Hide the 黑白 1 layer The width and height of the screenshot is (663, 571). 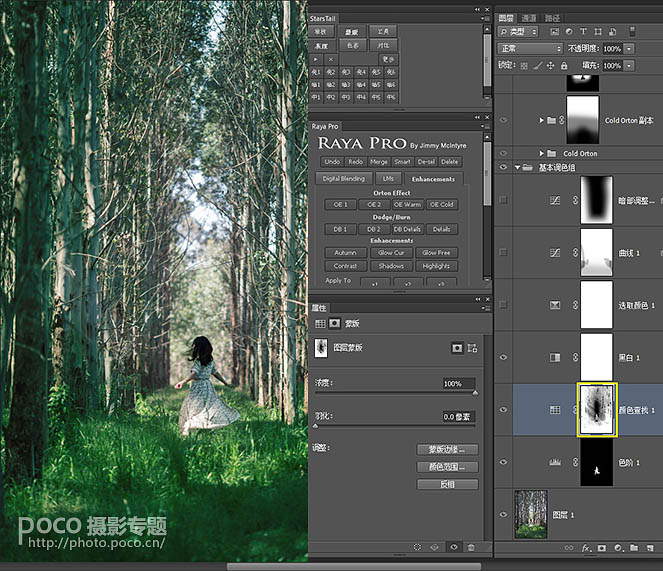pyautogui.click(x=503, y=357)
